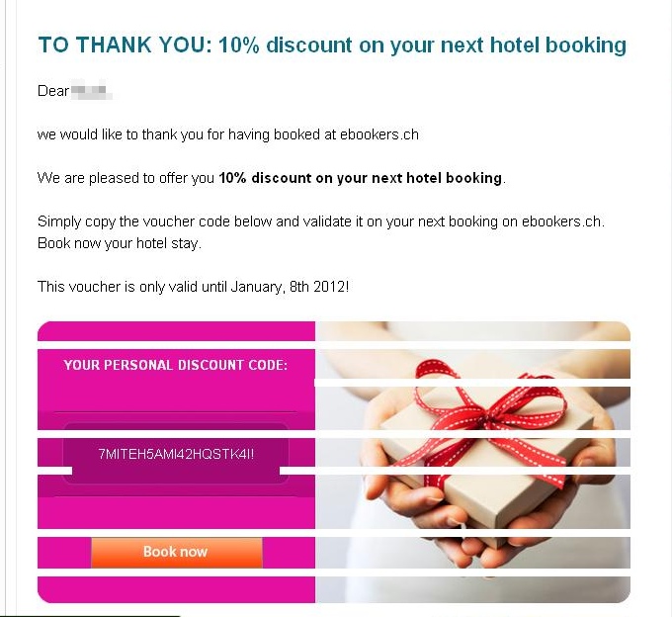This screenshot has height=617, width=672.
Task: Click the pink panel below Book now button
Action: pyautogui.click(x=176, y=589)
